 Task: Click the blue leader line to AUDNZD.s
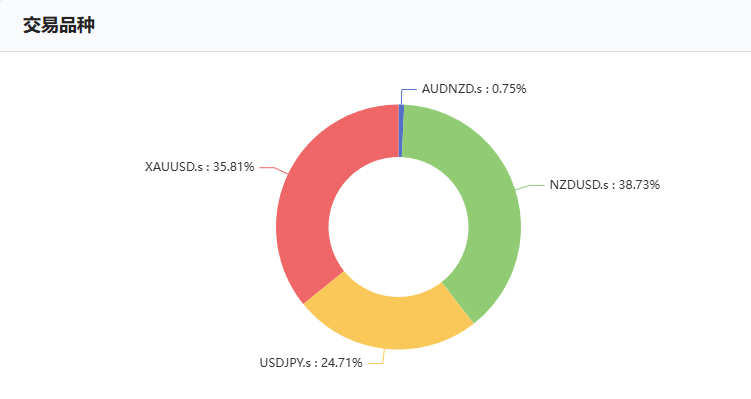(406, 94)
